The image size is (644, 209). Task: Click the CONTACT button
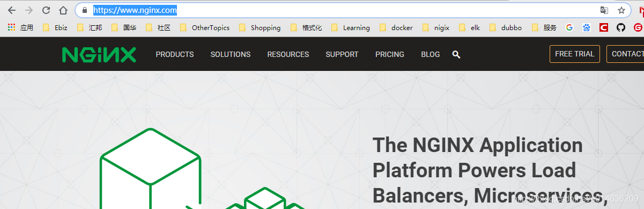tap(626, 54)
